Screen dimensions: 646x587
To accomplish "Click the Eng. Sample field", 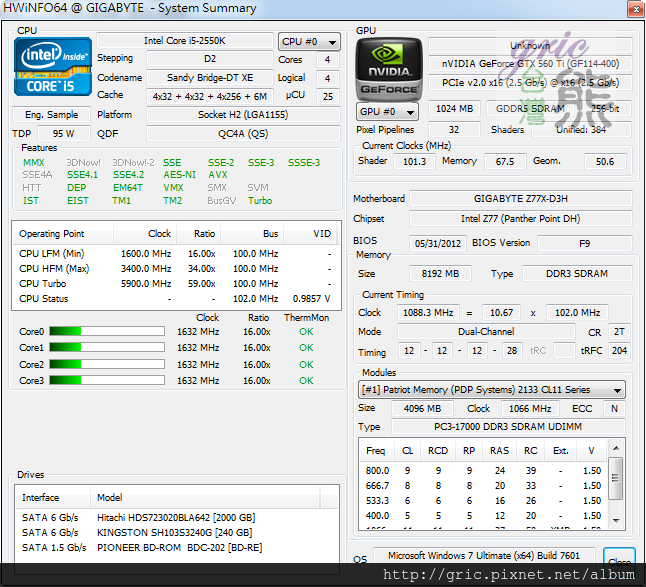I will click(x=51, y=115).
